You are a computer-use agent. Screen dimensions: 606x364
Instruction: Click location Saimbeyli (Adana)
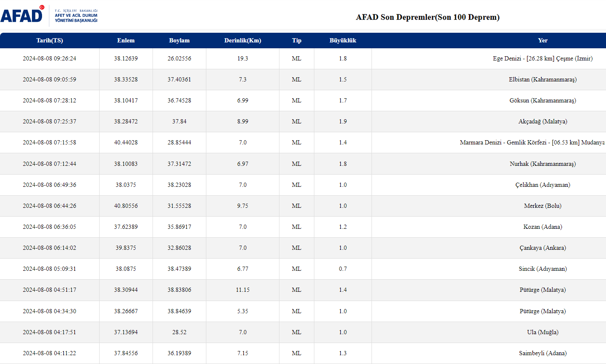(x=543, y=354)
